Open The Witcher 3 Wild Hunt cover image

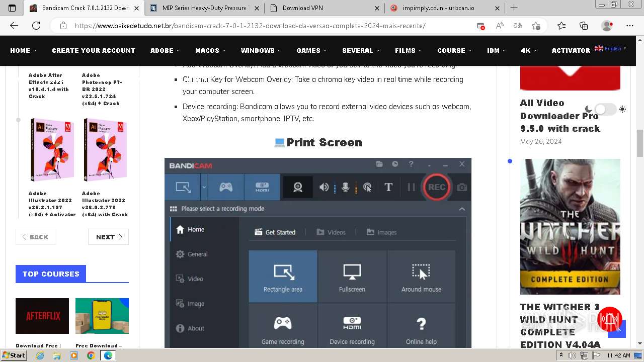(570, 227)
